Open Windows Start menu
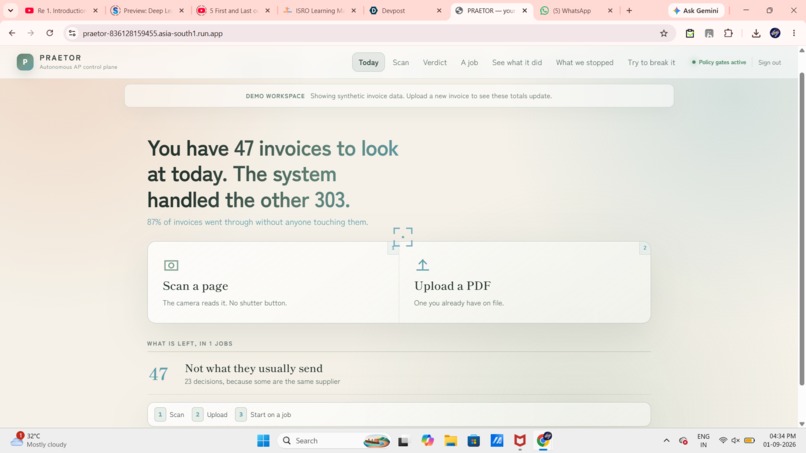Viewport: 806px width, 453px height. (263, 441)
